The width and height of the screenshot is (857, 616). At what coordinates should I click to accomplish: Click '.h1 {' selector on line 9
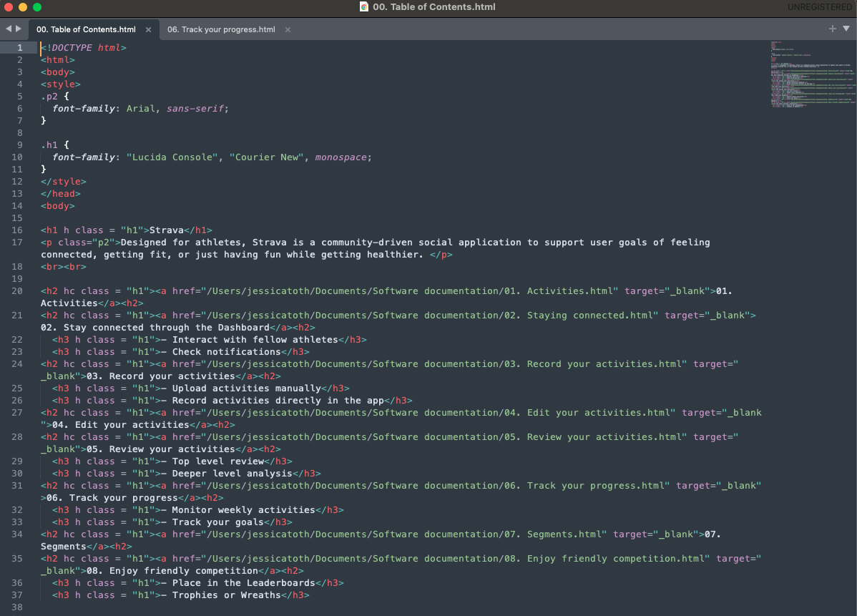(x=54, y=145)
